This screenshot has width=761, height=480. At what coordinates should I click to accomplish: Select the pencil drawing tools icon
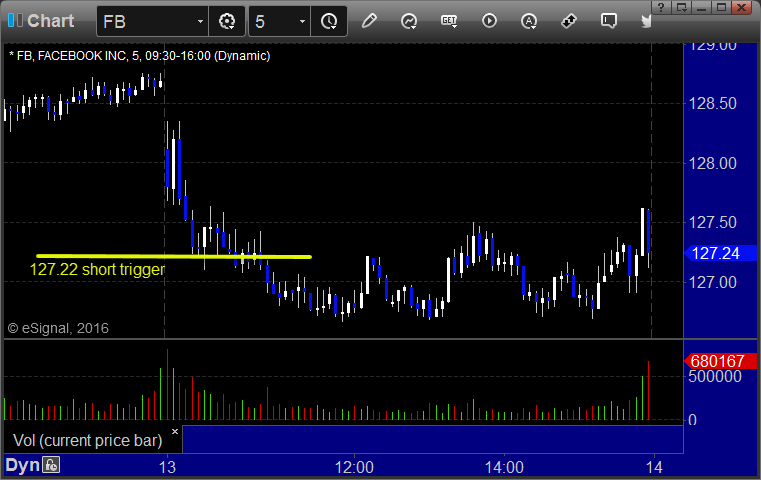pyautogui.click(x=369, y=21)
